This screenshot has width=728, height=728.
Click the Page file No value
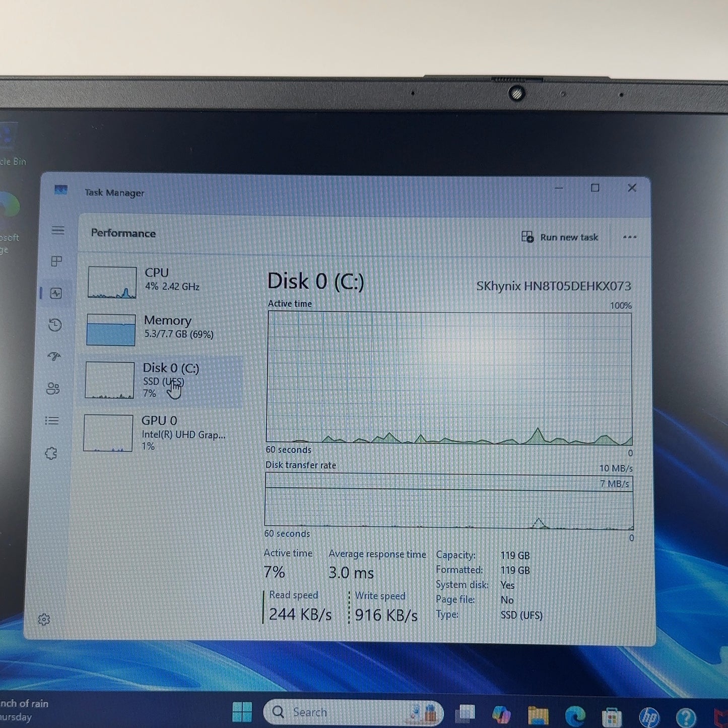click(507, 600)
